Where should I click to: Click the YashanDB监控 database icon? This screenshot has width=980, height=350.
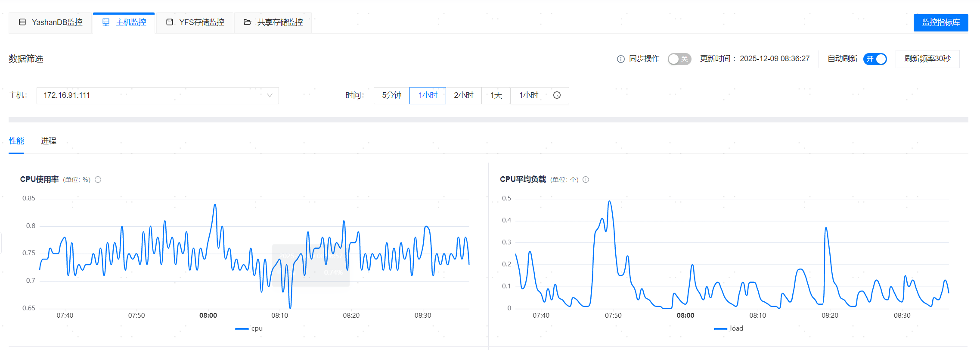[x=22, y=22]
